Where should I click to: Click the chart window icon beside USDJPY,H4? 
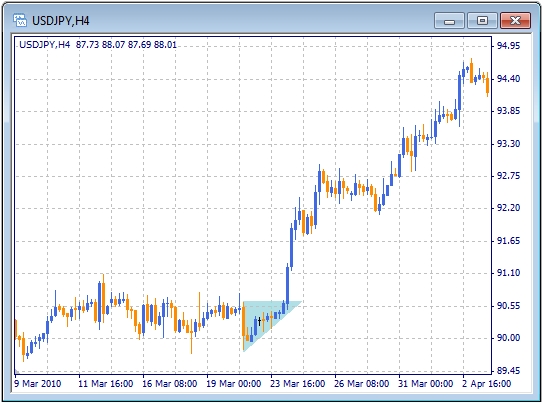[x=20, y=20]
